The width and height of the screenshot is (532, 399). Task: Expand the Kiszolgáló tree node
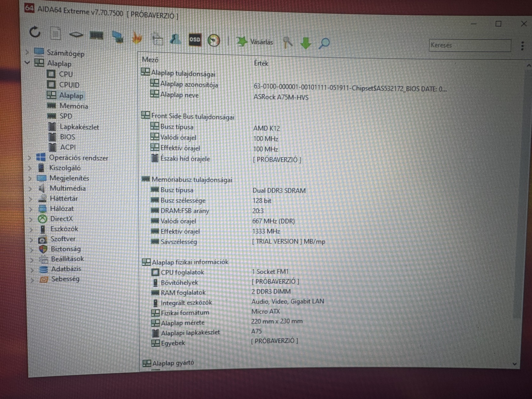[x=30, y=168]
